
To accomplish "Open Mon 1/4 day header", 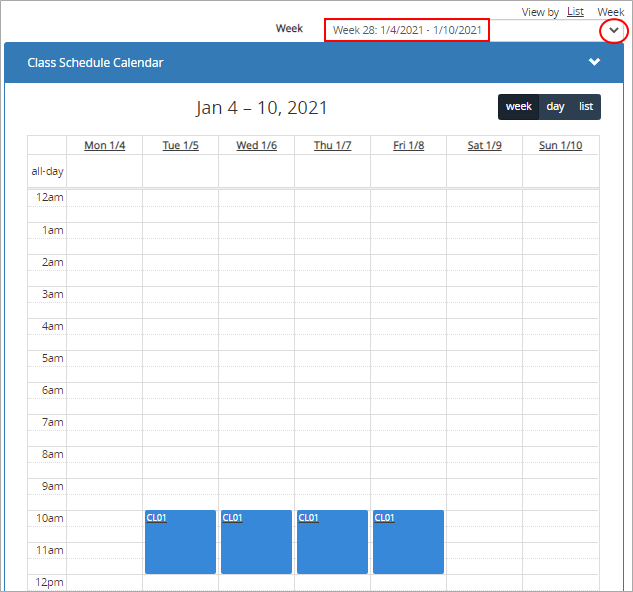I will coord(105,146).
